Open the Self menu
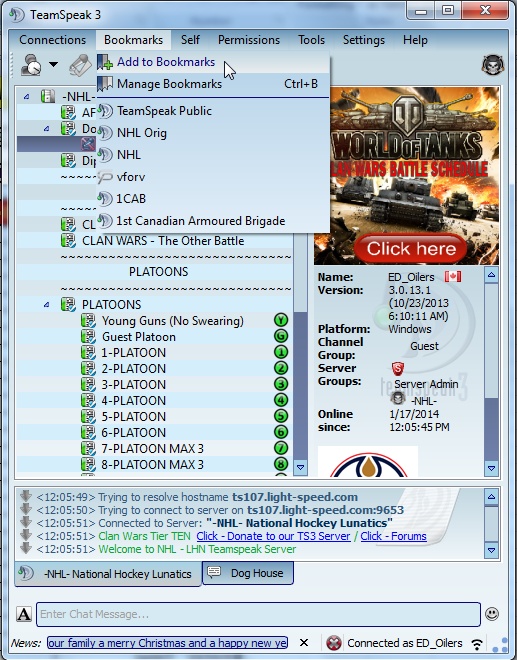This screenshot has width=517, height=660. tap(190, 40)
